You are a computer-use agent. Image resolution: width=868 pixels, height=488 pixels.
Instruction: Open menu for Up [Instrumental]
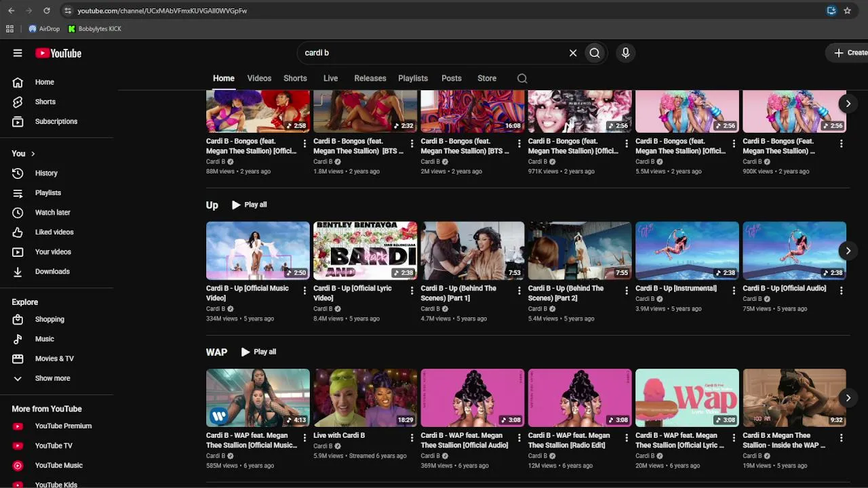click(734, 290)
